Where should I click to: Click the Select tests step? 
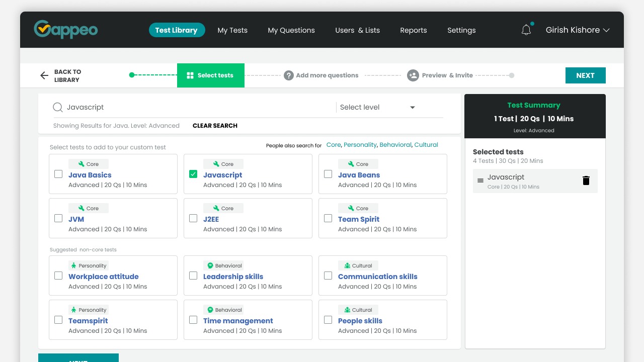tap(211, 75)
